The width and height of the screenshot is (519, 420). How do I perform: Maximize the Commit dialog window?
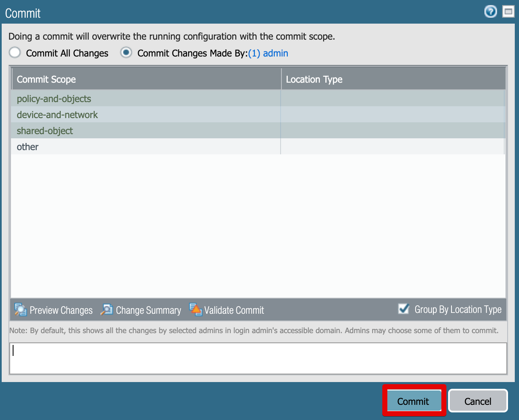tap(508, 12)
